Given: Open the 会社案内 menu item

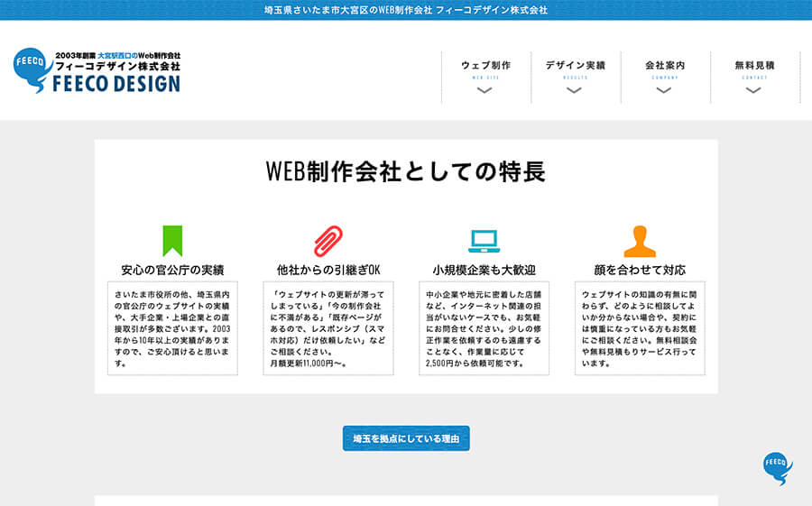Looking at the screenshot, I should [665, 66].
